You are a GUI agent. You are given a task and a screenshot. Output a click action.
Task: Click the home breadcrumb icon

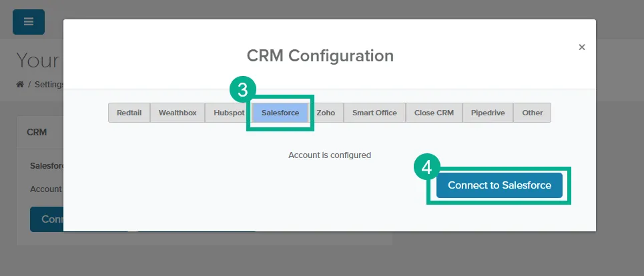point(20,85)
